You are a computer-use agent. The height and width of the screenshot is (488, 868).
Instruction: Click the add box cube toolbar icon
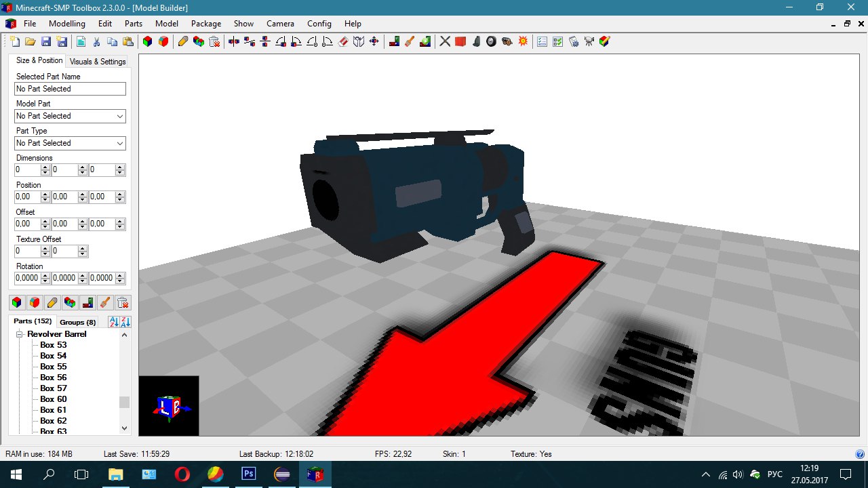click(x=148, y=41)
